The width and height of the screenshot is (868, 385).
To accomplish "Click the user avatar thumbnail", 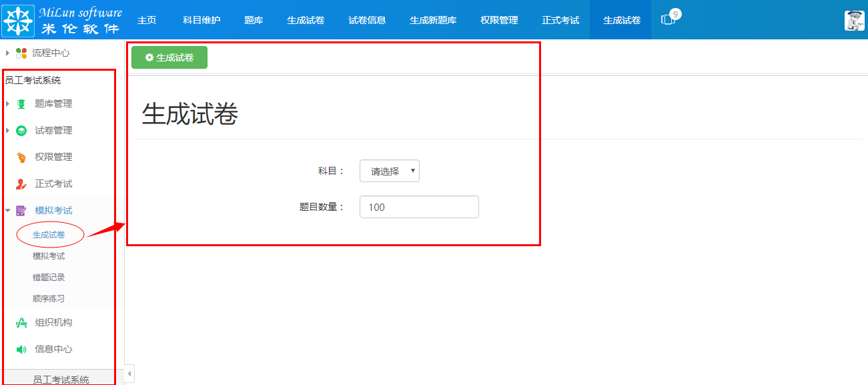I will 855,19.
